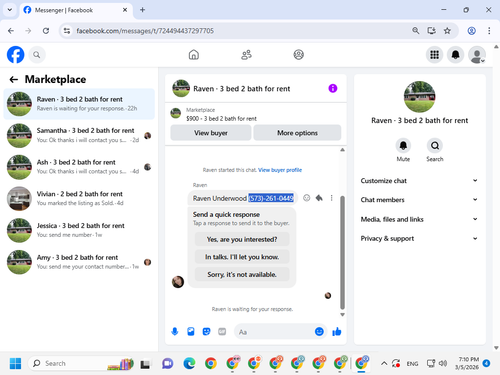Open Jessica conversation in the list
The width and height of the screenshot is (500, 375).
(79, 230)
